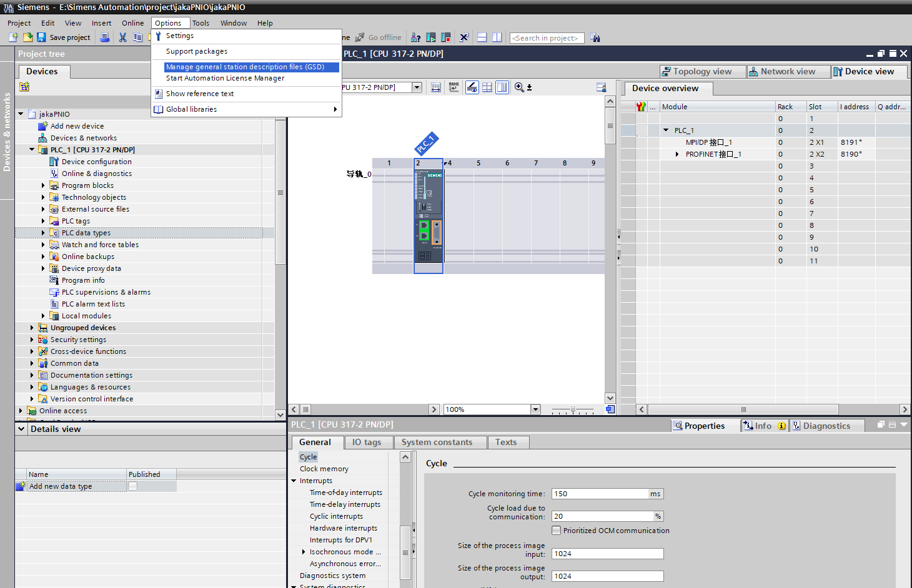This screenshot has width=912, height=588.
Task: Open the zoom percentage dropdown
Action: tap(535, 409)
